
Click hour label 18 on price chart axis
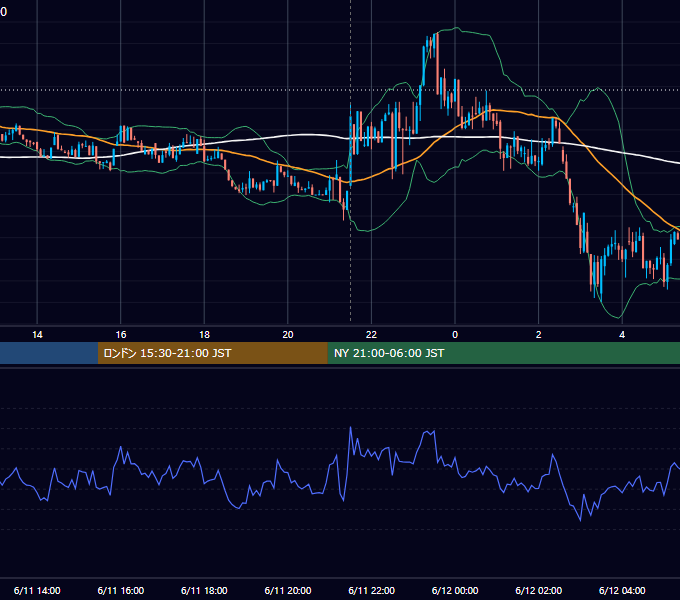(204, 335)
